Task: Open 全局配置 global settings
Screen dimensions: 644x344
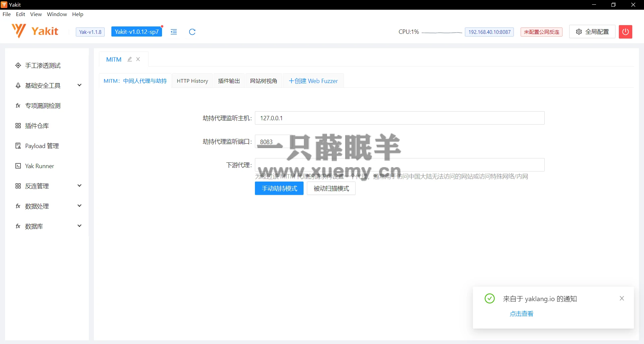Action: click(592, 32)
